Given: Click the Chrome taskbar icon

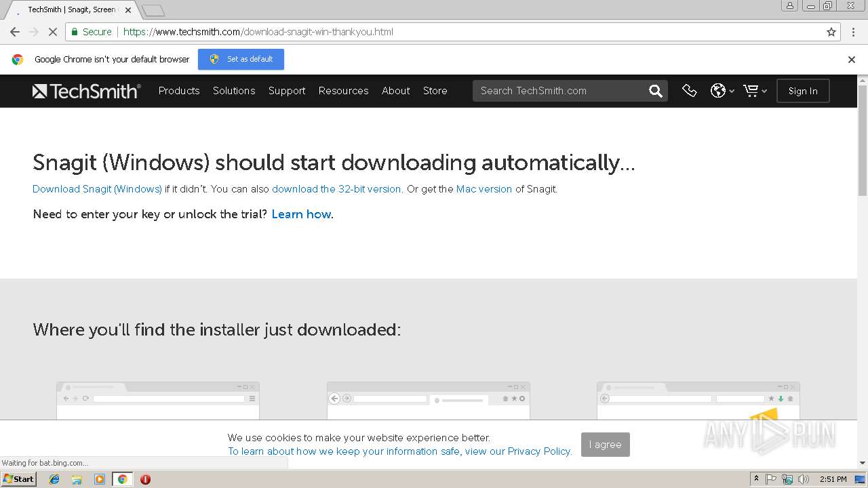Looking at the screenshot, I should [x=122, y=479].
